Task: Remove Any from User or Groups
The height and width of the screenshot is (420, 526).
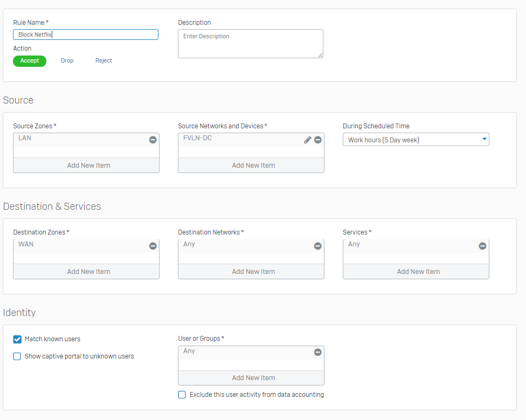Action: 317,352
